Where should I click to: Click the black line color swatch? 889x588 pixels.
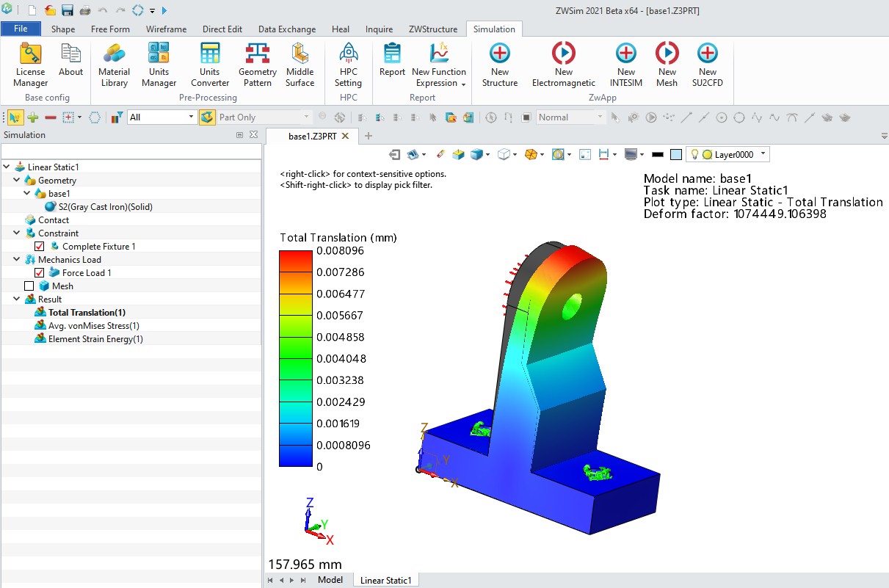658,154
